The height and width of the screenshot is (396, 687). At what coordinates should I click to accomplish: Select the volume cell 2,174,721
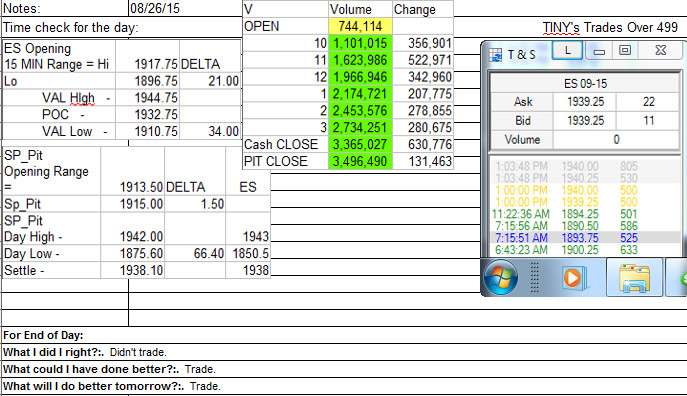tap(360, 94)
